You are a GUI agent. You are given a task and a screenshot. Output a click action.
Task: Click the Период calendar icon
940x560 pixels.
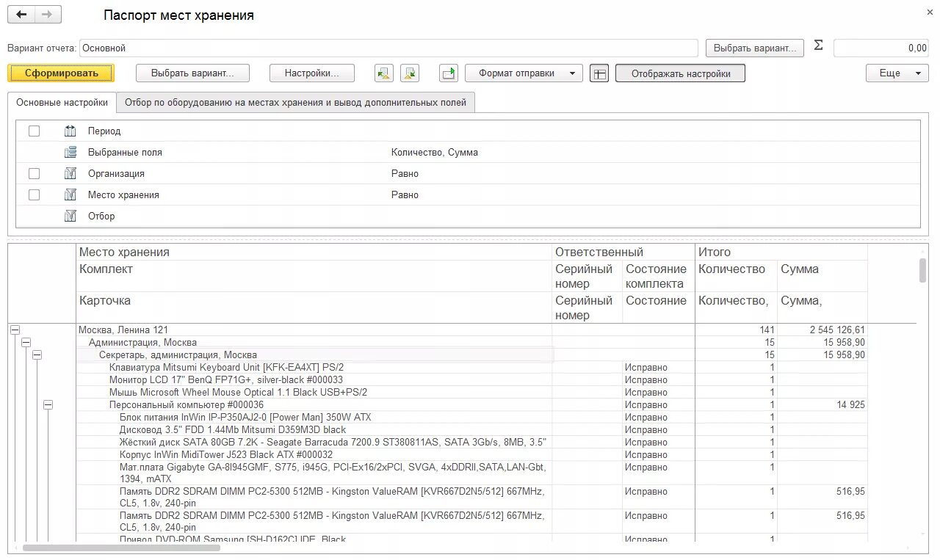point(70,131)
